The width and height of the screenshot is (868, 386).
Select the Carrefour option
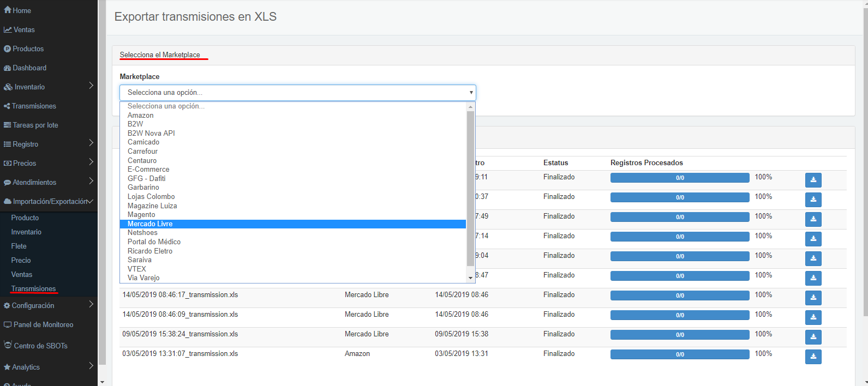click(x=293, y=151)
